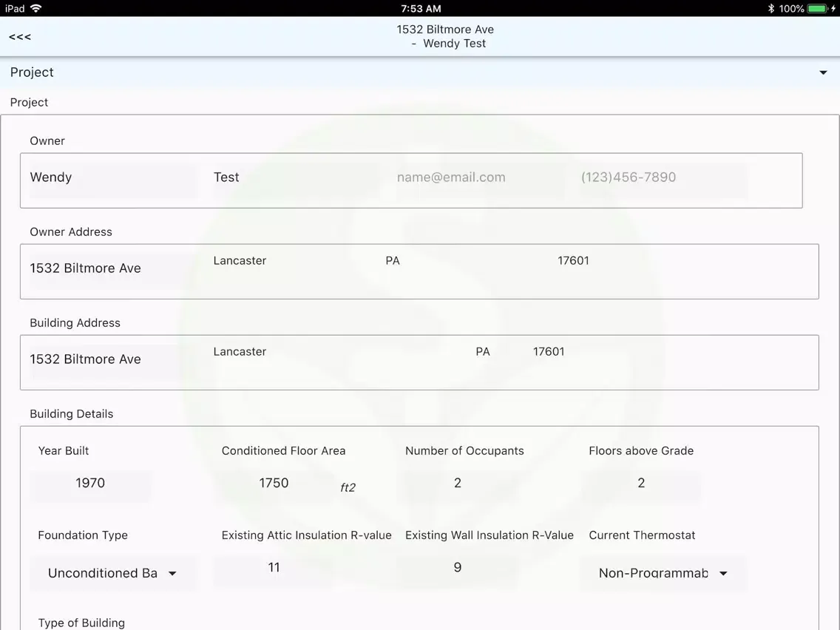Screen dimensions: 840x630
Task: Click the Building Details label
Action: pyautogui.click(x=71, y=414)
